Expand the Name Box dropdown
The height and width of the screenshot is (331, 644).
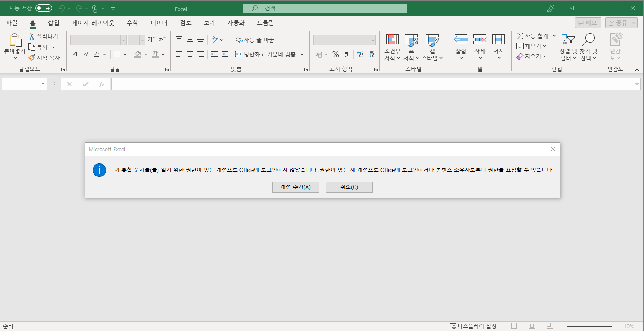(x=43, y=84)
